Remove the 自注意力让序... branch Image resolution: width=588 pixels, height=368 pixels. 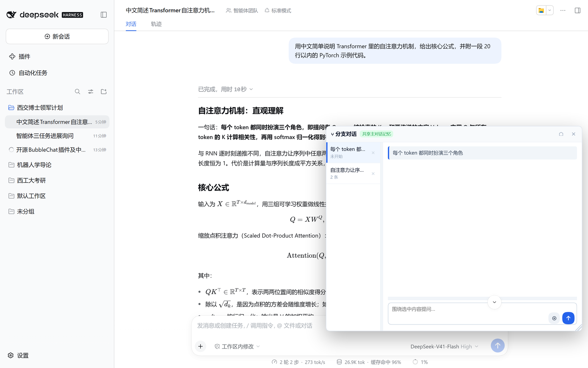(373, 174)
